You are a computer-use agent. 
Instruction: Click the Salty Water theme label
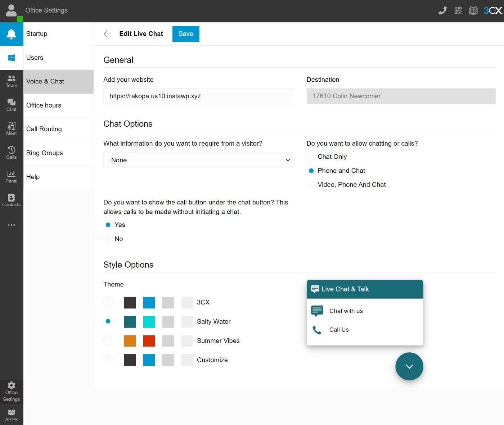[x=213, y=322]
